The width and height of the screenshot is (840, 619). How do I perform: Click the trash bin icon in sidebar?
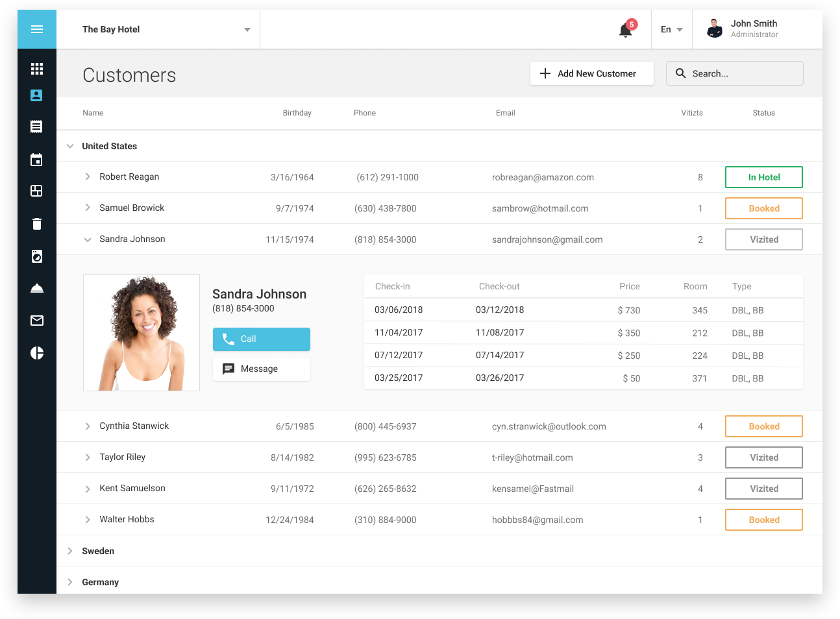[37, 224]
